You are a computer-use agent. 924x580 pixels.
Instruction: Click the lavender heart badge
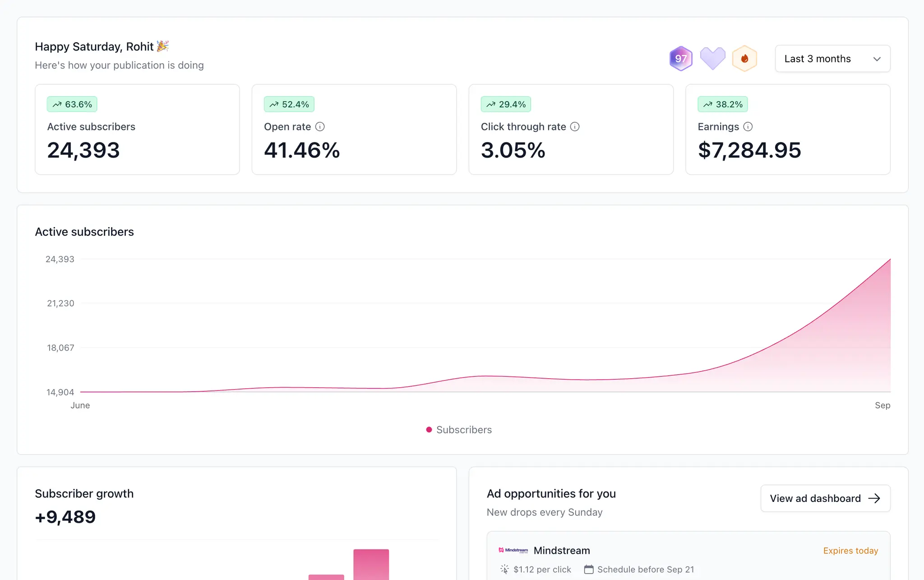pos(712,58)
